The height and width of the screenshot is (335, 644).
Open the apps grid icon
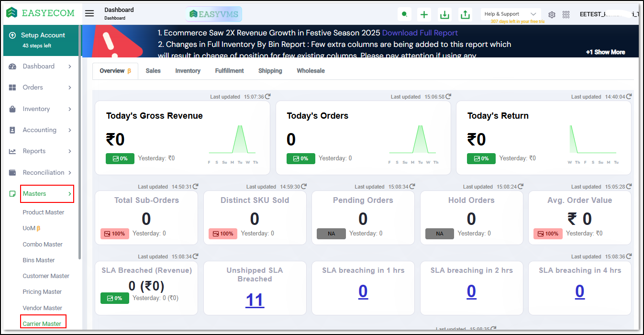566,15
